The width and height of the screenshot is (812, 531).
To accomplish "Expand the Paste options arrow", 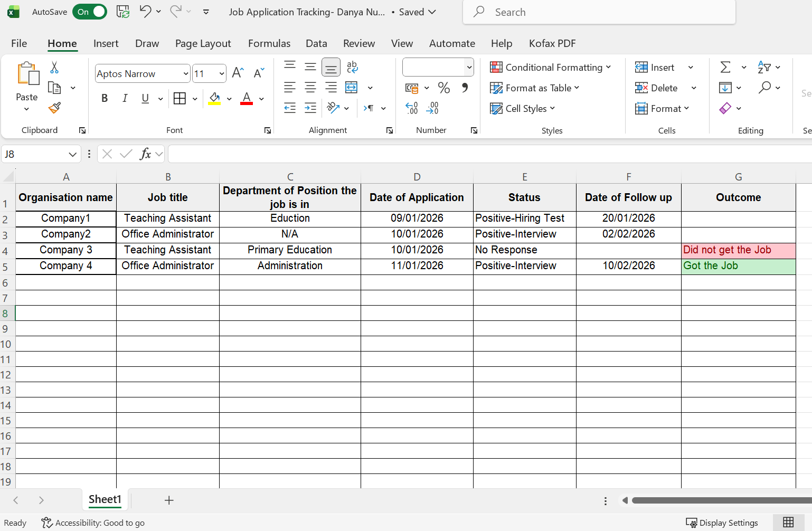I will 26,109.
